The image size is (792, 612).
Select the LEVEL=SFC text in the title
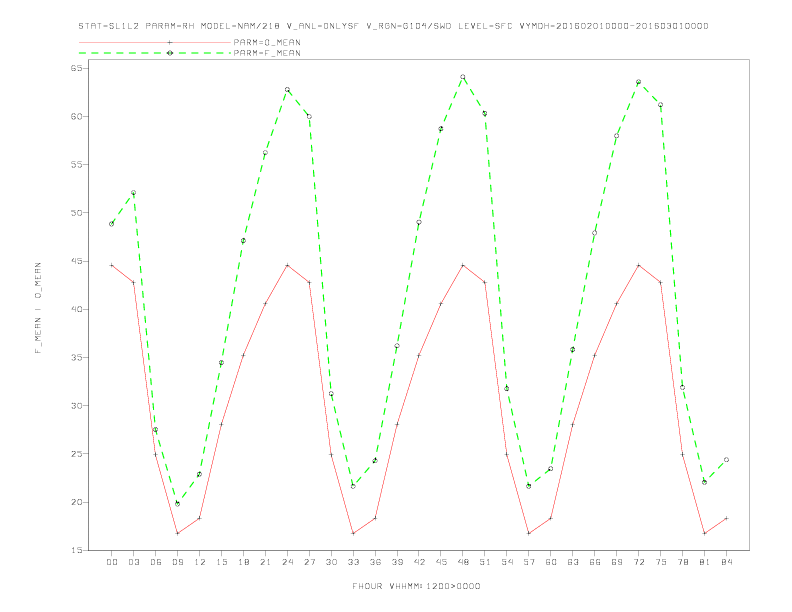(x=485, y=26)
